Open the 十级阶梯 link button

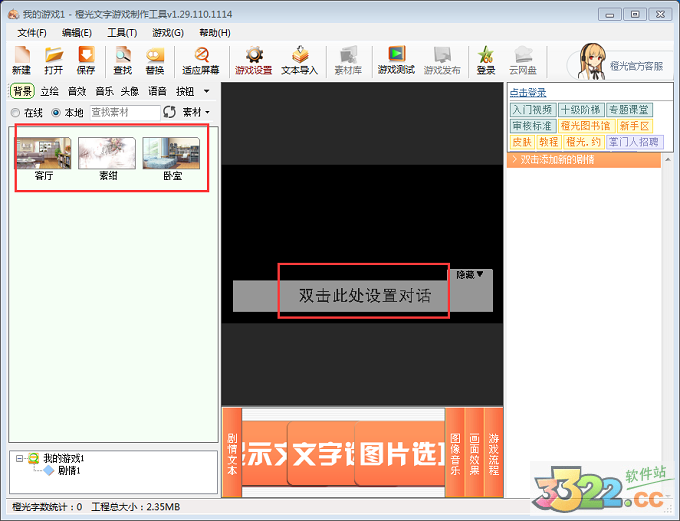pyautogui.click(x=580, y=110)
